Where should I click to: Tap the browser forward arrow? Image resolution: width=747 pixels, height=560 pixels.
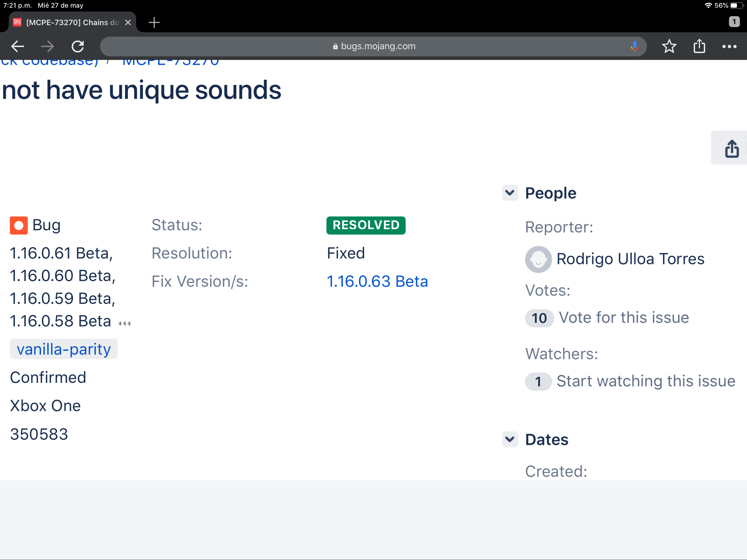tap(47, 46)
